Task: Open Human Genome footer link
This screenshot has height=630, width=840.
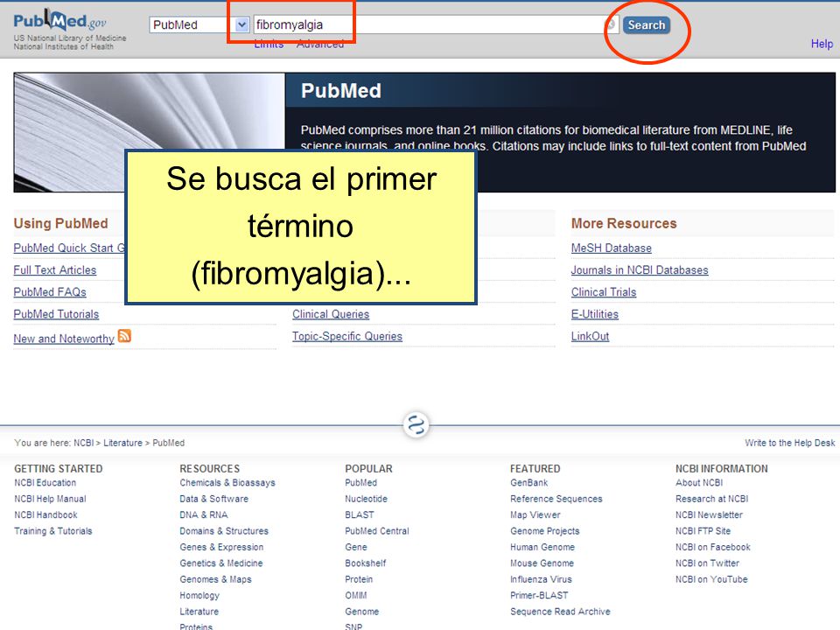Action: [542, 547]
